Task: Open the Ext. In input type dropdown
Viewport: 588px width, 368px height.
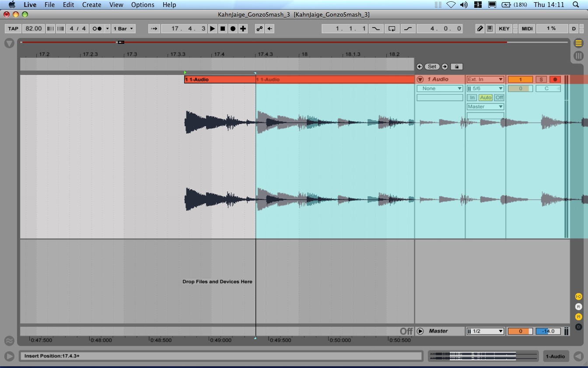Action: point(485,79)
